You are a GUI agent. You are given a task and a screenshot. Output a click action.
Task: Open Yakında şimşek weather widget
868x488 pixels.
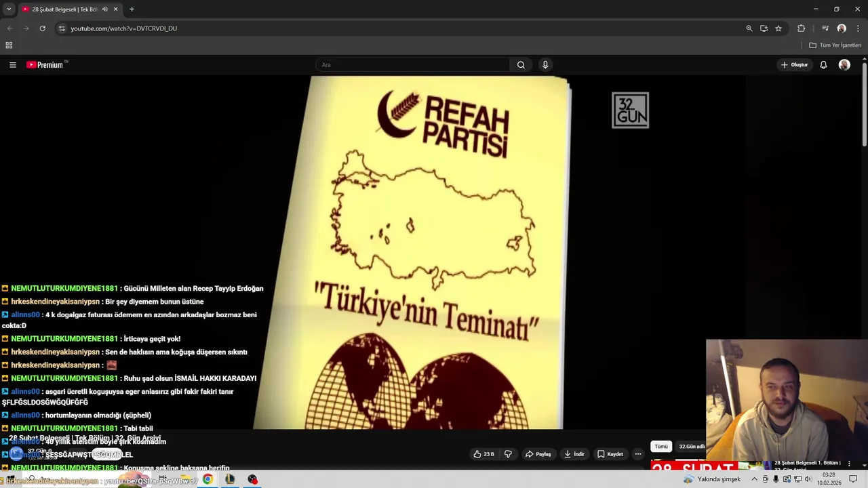712,479
